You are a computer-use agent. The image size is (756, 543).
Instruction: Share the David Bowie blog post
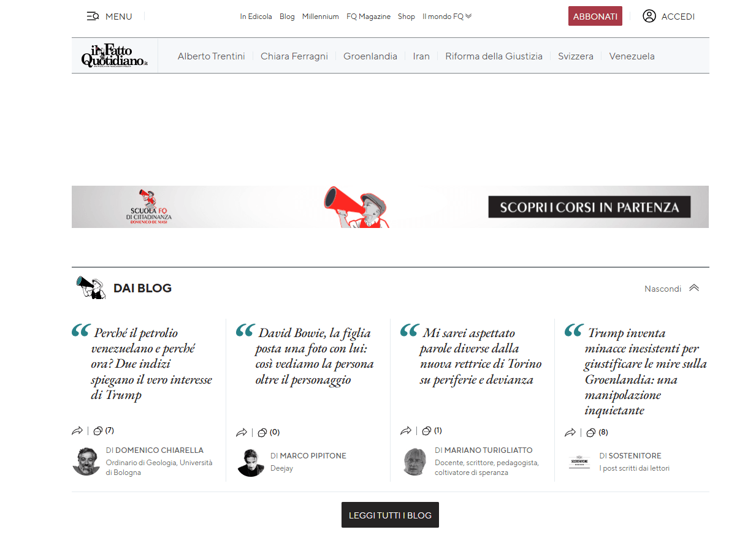[242, 433]
